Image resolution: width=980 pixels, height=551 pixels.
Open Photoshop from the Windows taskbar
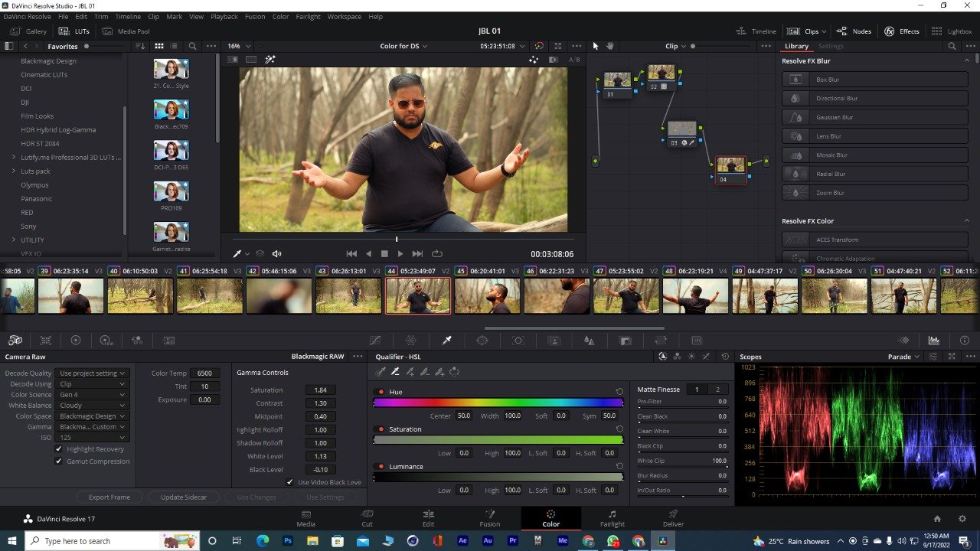[288, 541]
